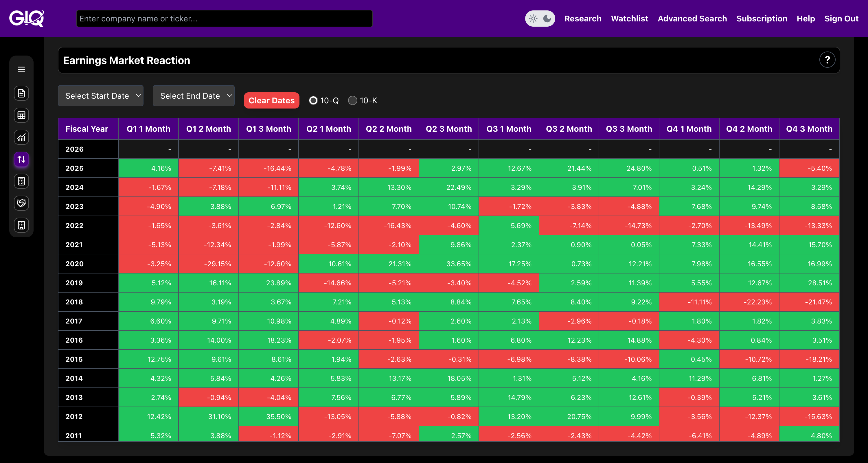Select the 10-Q radio button
The image size is (868, 463).
point(313,100)
